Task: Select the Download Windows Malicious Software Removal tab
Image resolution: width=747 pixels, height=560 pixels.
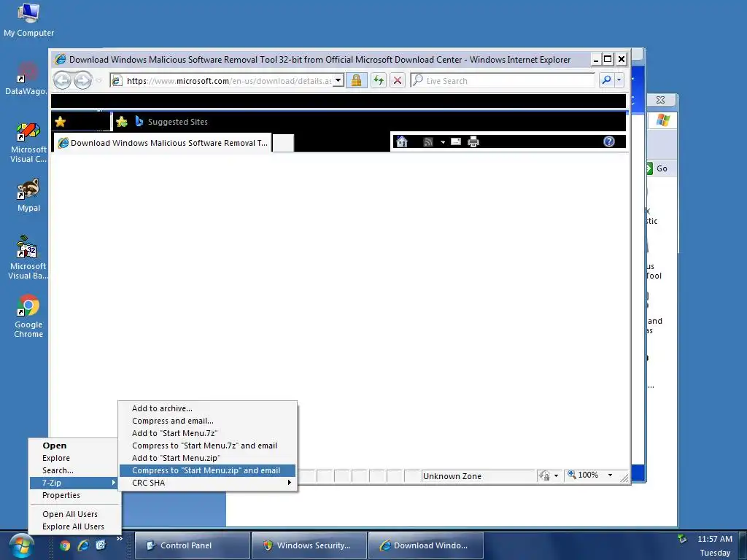Action: click(163, 143)
